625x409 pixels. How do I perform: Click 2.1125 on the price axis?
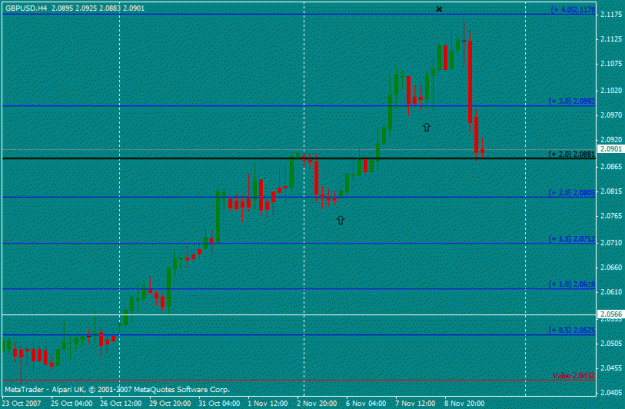(x=611, y=39)
